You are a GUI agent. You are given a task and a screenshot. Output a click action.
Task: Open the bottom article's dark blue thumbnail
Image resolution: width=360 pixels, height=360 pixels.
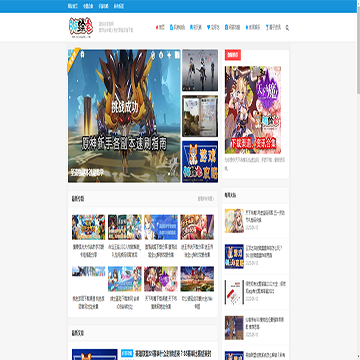coord(95,355)
